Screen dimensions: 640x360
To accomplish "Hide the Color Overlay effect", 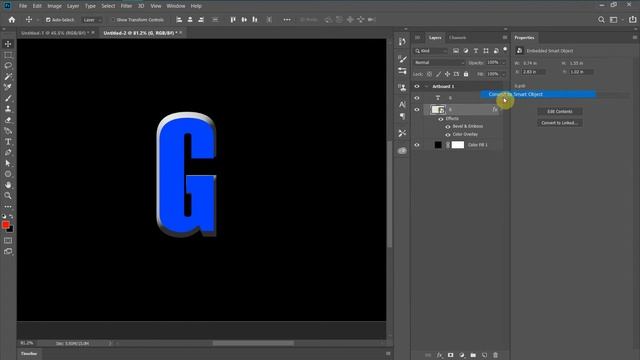I will [448, 134].
